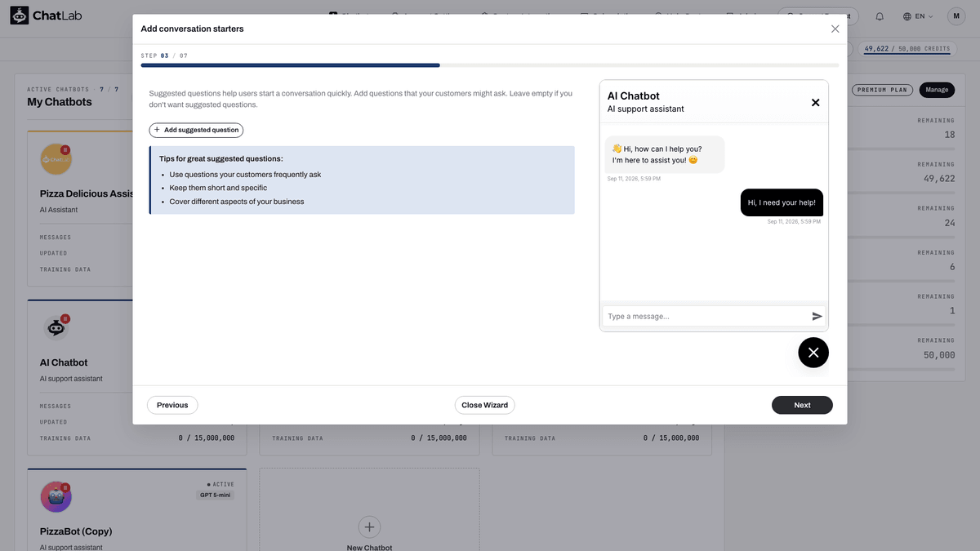Click the Manage plan button
The height and width of the screenshot is (551, 980).
click(937, 90)
